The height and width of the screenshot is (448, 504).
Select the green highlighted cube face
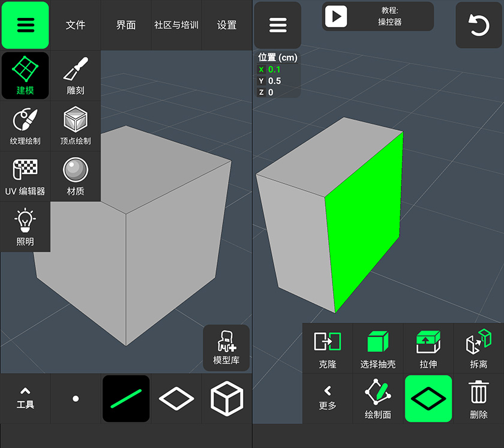pyautogui.click(x=365, y=222)
